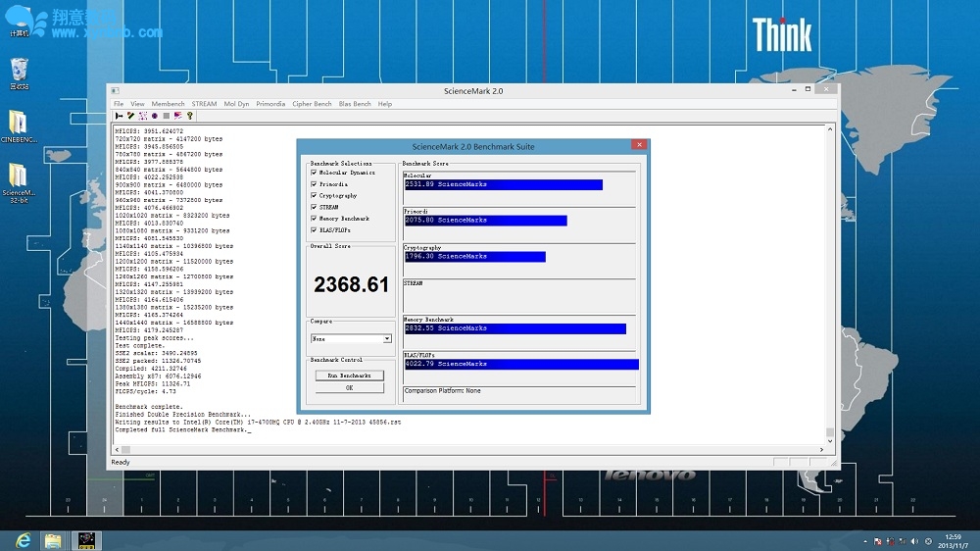Click 'Completed full ScienceMark Benchmark.' log line
The width and height of the screenshot is (980, 551).
point(182,429)
